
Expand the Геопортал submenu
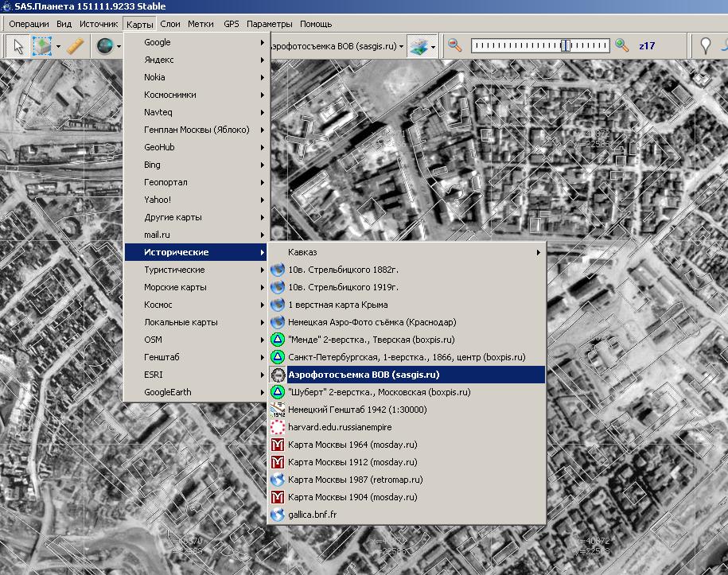pyautogui.click(x=197, y=182)
